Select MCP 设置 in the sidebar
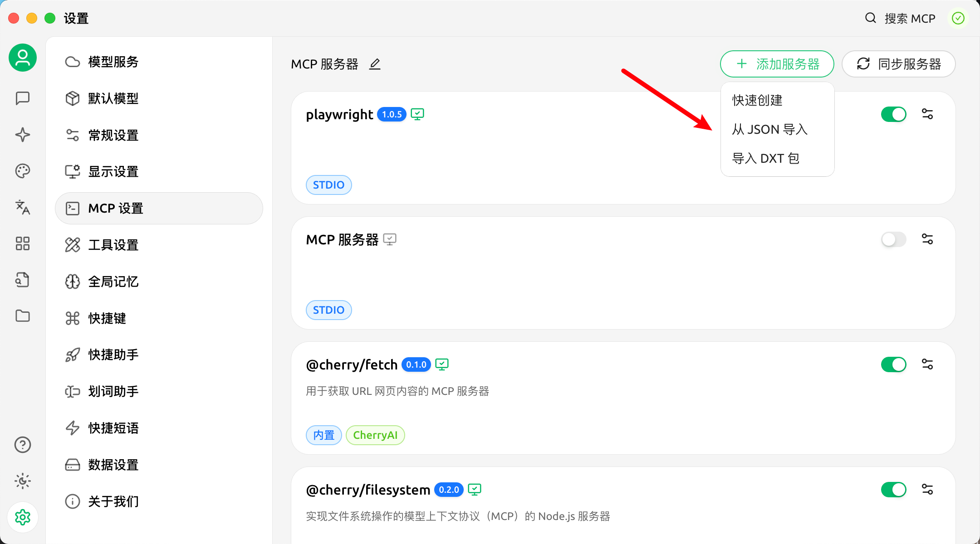 coord(159,209)
